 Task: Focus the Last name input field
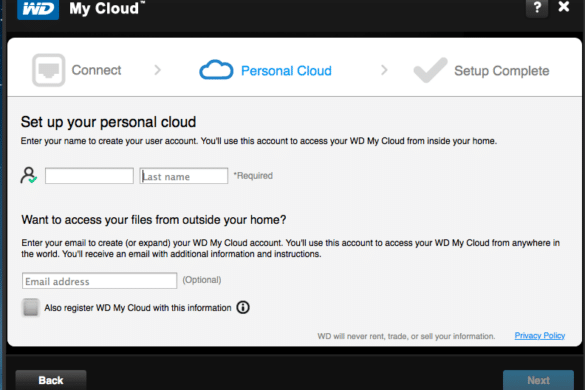184,176
